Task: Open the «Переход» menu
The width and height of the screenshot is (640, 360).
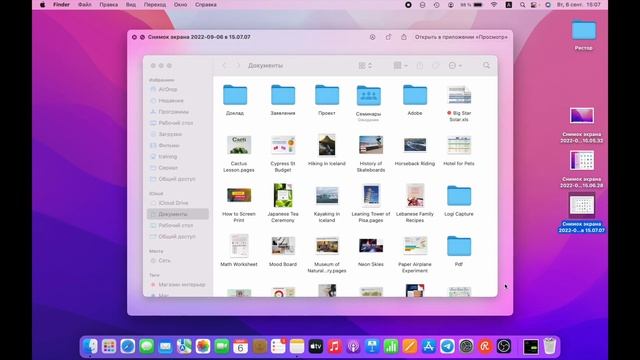Action: pyautogui.click(x=155, y=4)
